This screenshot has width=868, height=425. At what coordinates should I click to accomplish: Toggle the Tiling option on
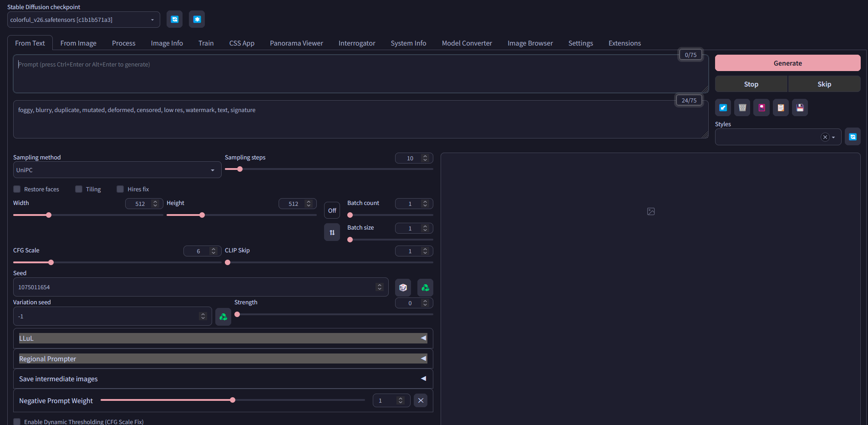(x=78, y=189)
